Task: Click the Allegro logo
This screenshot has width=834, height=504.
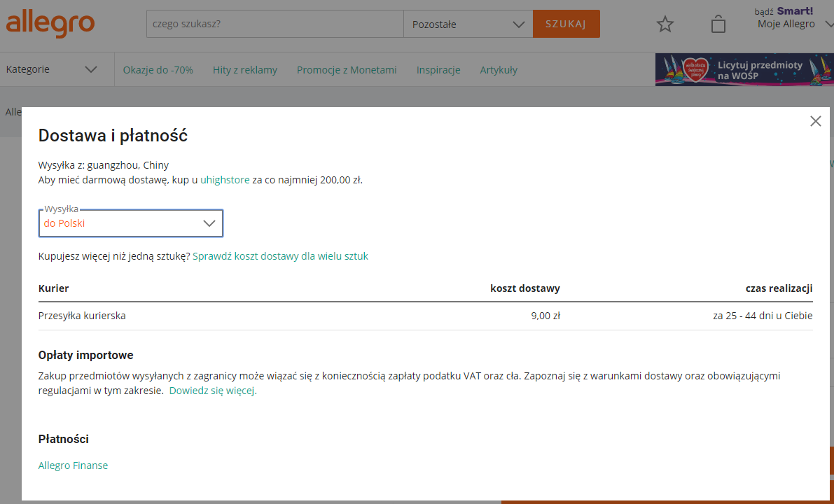Action: tap(50, 24)
